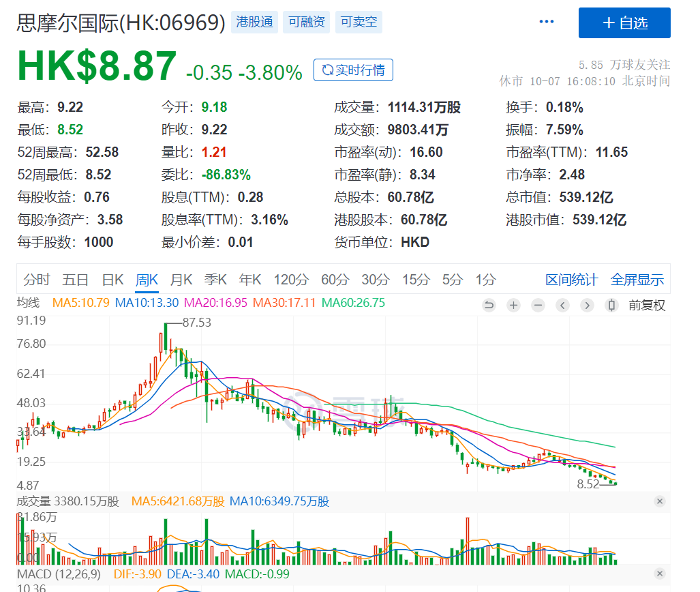Switch to the 月K chart tab
This screenshot has width=700, height=592.
(181, 280)
